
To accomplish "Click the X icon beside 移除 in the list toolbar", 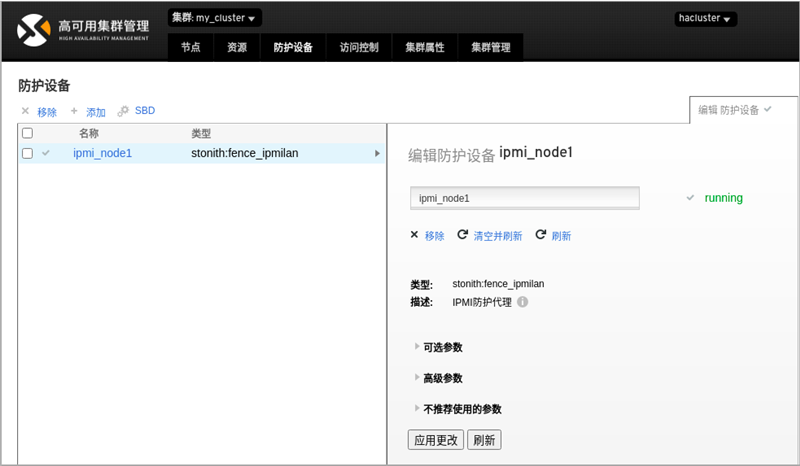I will (x=25, y=111).
